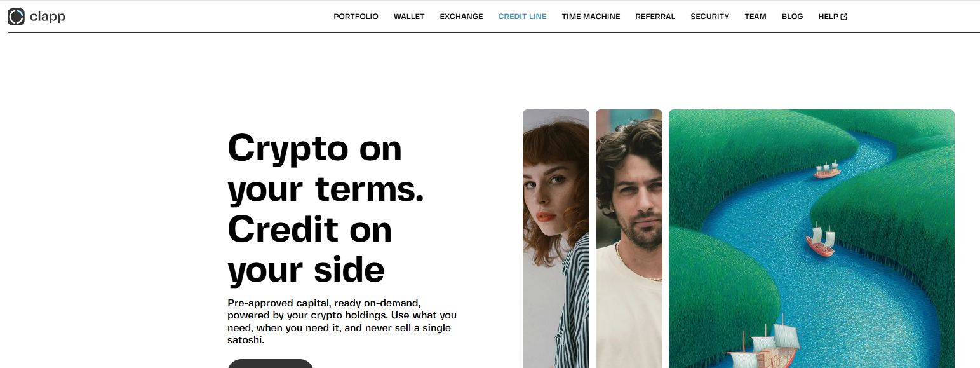Go to the WALLET page
This screenshot has height=368, width=980.
pyautogui.click(x=409, y=17)
